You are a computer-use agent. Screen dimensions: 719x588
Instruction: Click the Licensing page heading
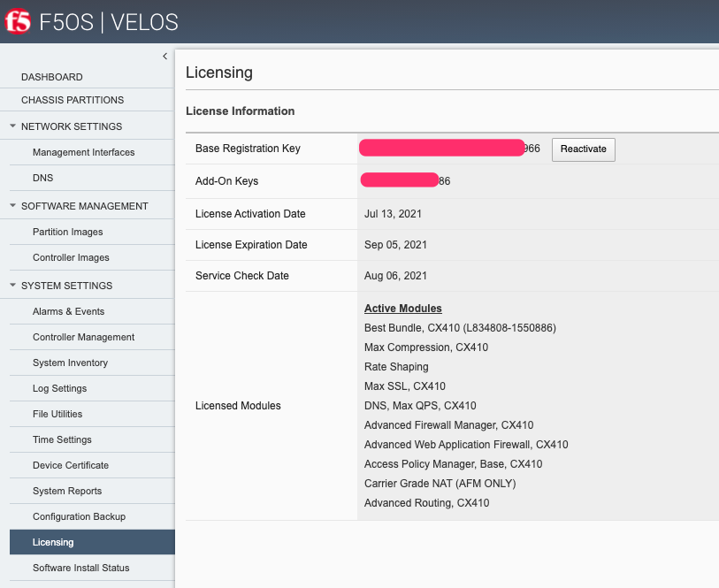[219, 73]
